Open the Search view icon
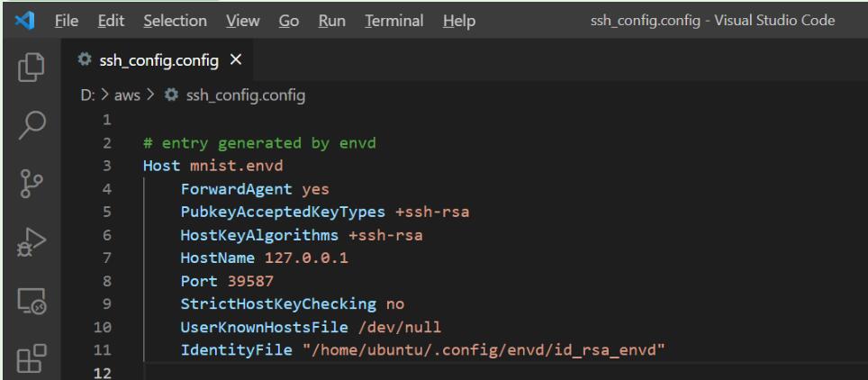 32,125
